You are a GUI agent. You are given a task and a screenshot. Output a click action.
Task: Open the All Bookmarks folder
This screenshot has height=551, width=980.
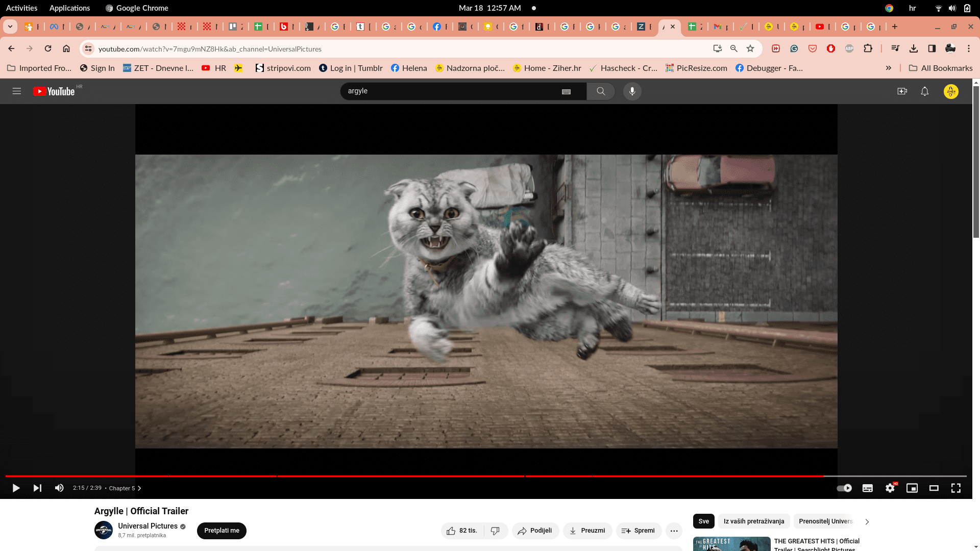(x=941, y=68)
